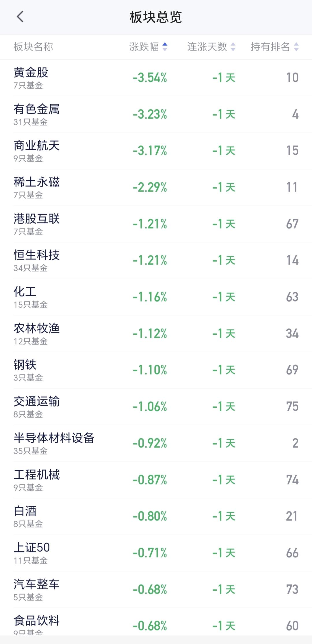Screen dimensions: 312x644
Task: Tap the back arrow icon
Action: 20,17
